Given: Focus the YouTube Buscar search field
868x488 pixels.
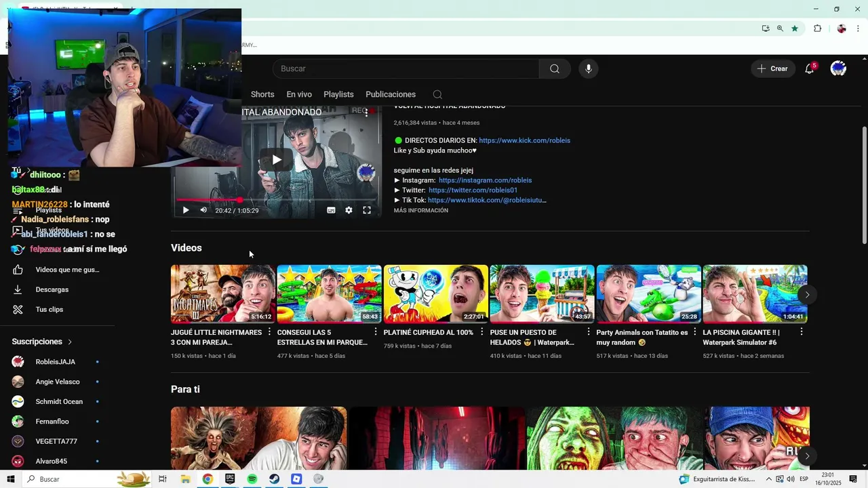Looking at the screenshot, I should click(406, 68).
